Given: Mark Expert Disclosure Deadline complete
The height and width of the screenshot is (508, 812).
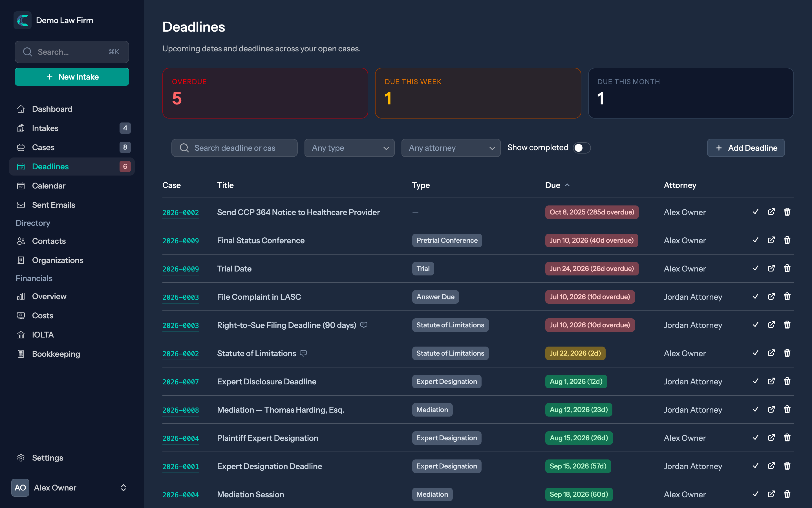Looking at the screenshot, I should [755, 381].
